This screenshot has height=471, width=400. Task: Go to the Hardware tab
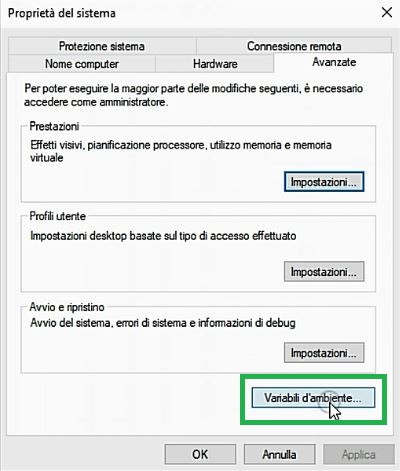215,64
